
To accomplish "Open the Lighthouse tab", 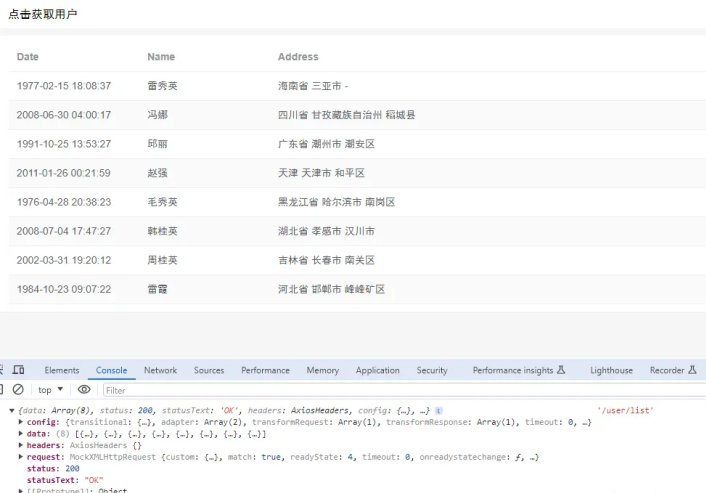I will point(611,370).
